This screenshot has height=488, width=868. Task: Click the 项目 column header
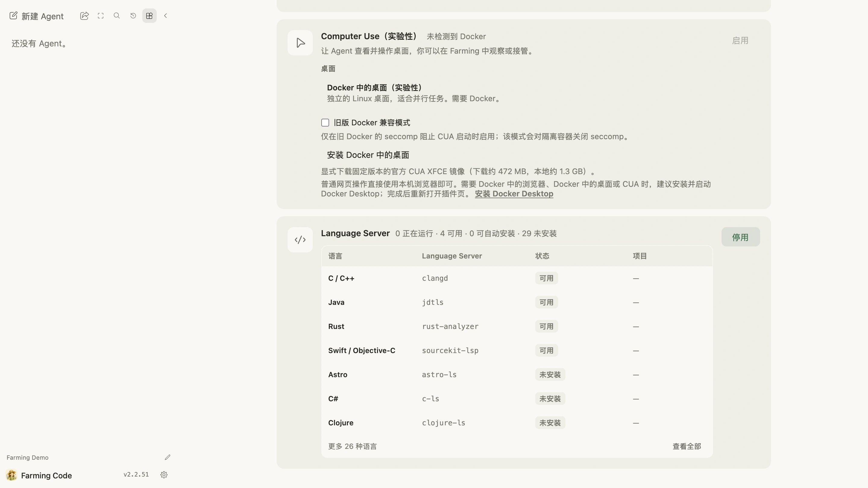click(640, 256)
